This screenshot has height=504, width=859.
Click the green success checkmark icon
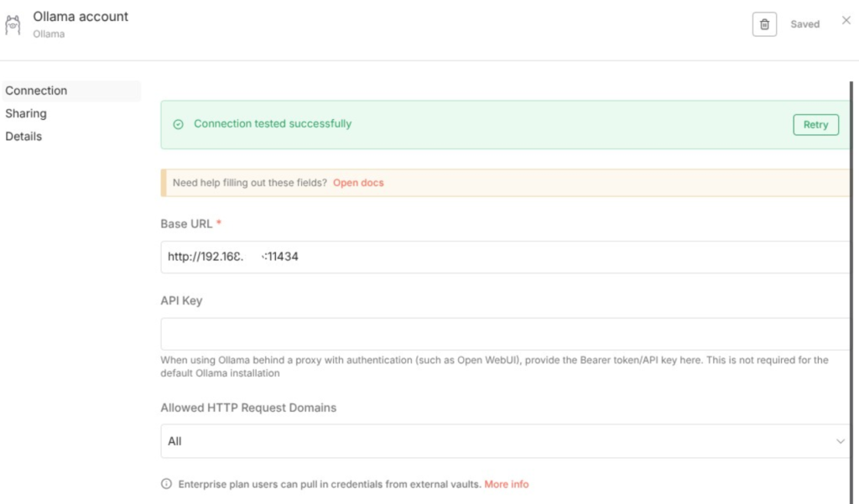178,124
